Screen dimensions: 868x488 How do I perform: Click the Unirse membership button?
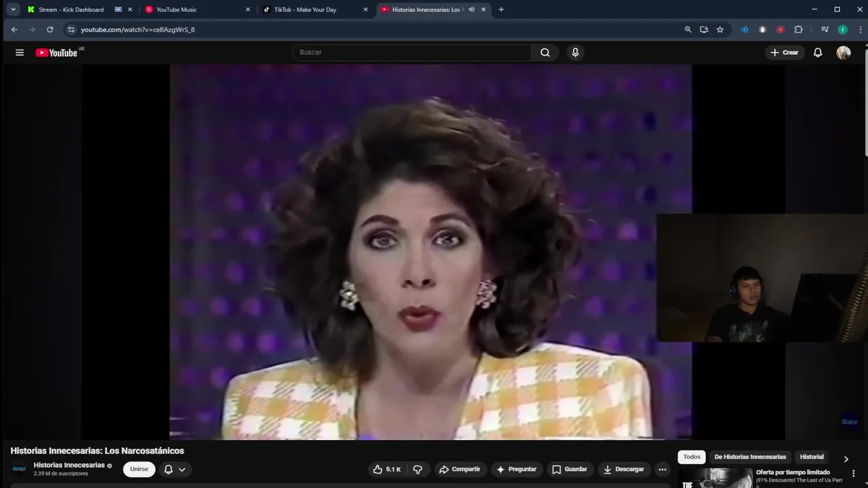pos(139,469)
